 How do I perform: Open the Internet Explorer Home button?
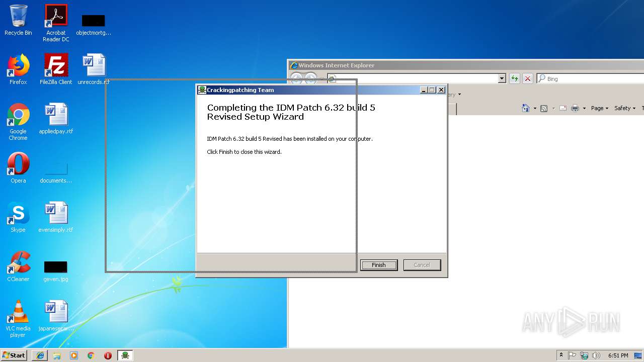[526, 108]
